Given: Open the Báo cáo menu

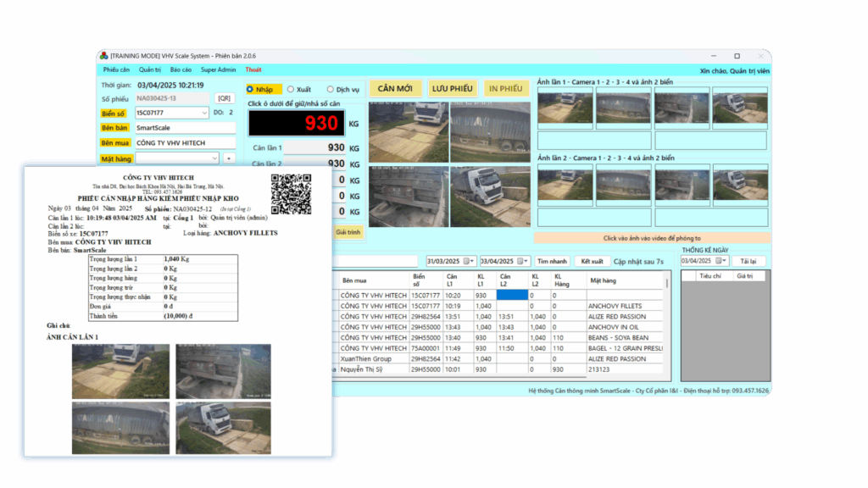Looking at the screenshot, I should point(181,69).
